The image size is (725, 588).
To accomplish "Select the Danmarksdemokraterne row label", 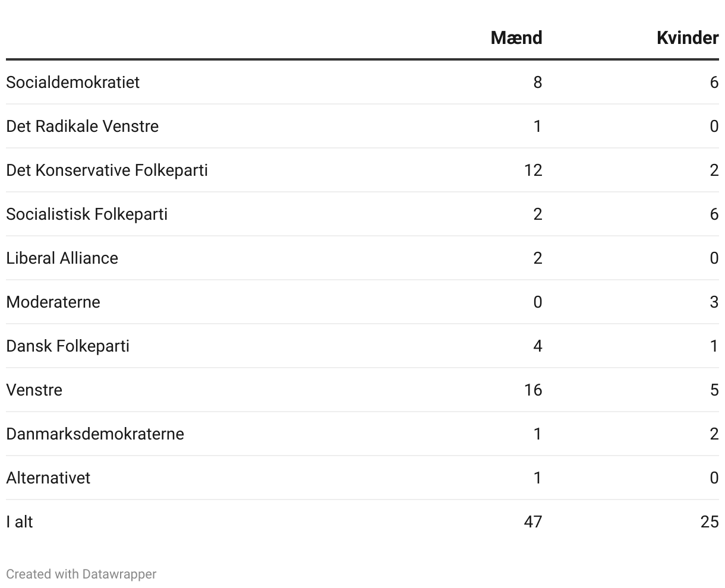I will pyautogui.click(x=95, y=434).
